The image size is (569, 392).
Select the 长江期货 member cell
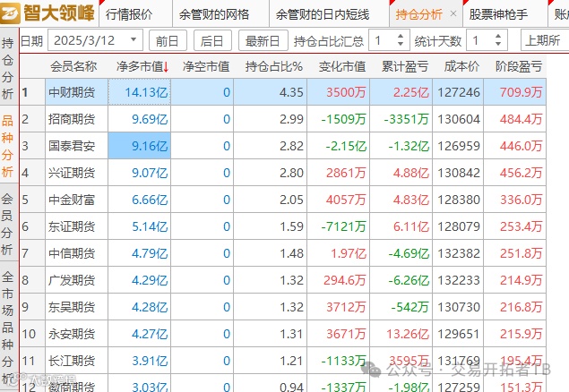coord(76,360)
